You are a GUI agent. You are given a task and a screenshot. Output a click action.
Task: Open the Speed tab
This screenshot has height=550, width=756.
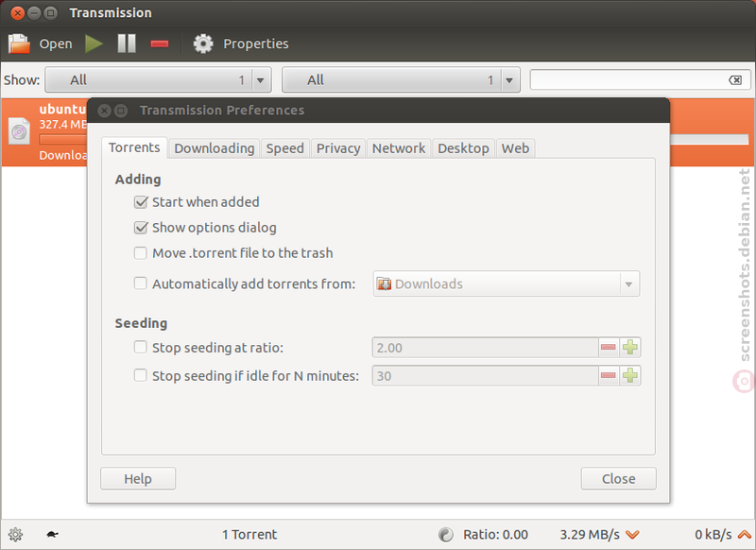click(x=285, y=148)
